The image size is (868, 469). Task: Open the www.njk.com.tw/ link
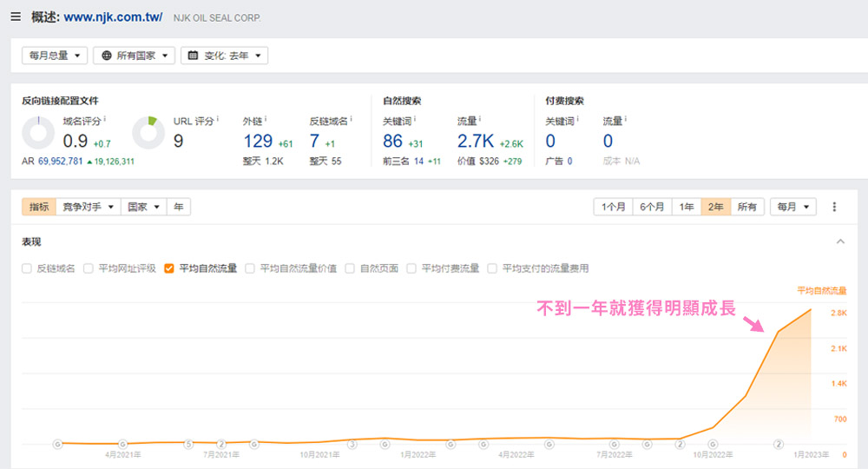click(113, 17)
